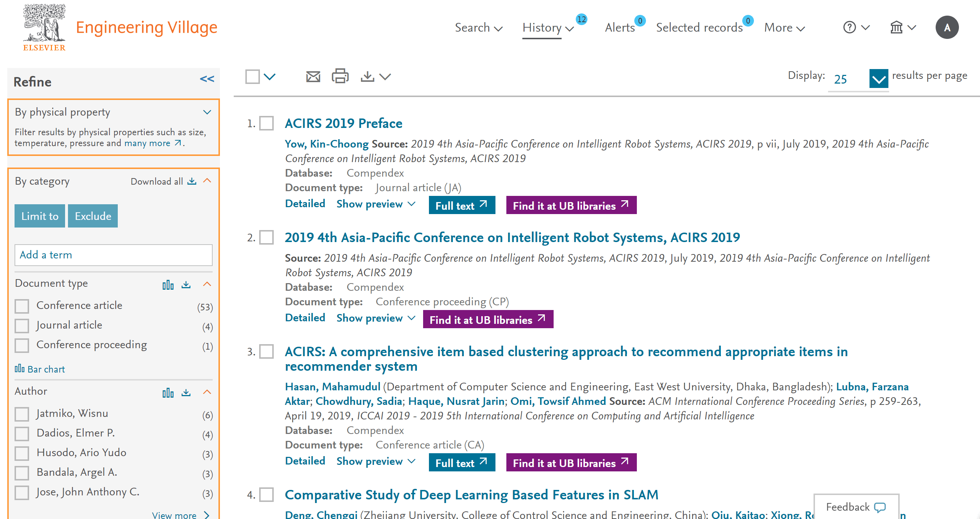Open Document type bar chart icon
The image size is (980, 519).
click(x=168, y=284)
